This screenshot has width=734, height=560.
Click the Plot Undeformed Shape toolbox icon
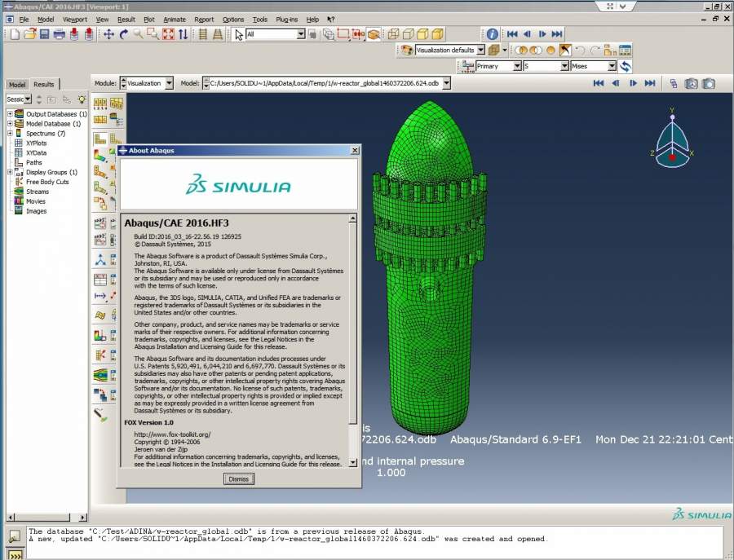(100, 139)
